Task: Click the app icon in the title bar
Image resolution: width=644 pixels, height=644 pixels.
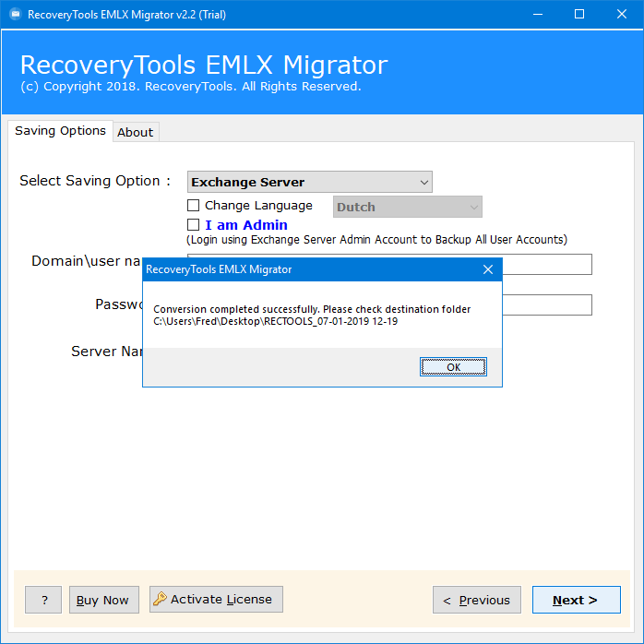Action: tap(16, 15)
